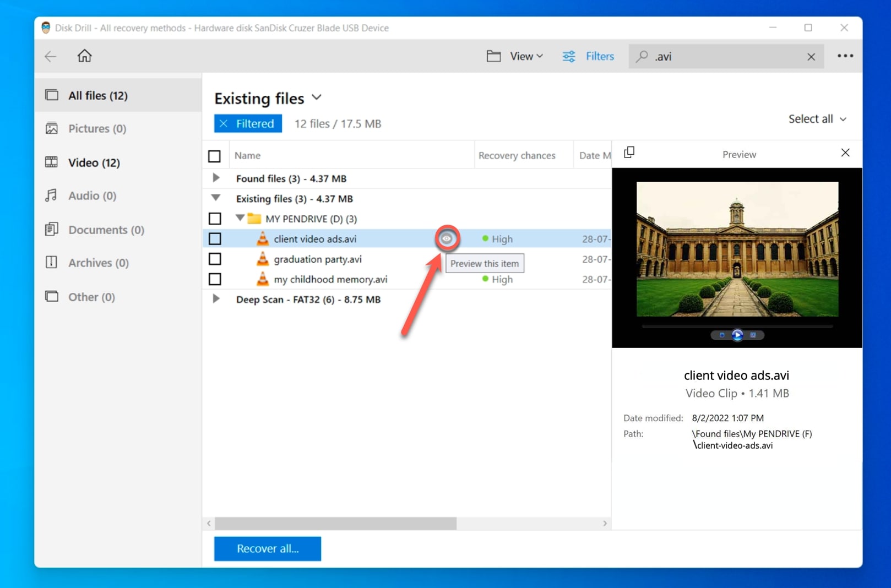Click VLC icon of my childhood memory.avi
Image resolution: width=891 pixels, height=588 pixels.
(263, 279)
